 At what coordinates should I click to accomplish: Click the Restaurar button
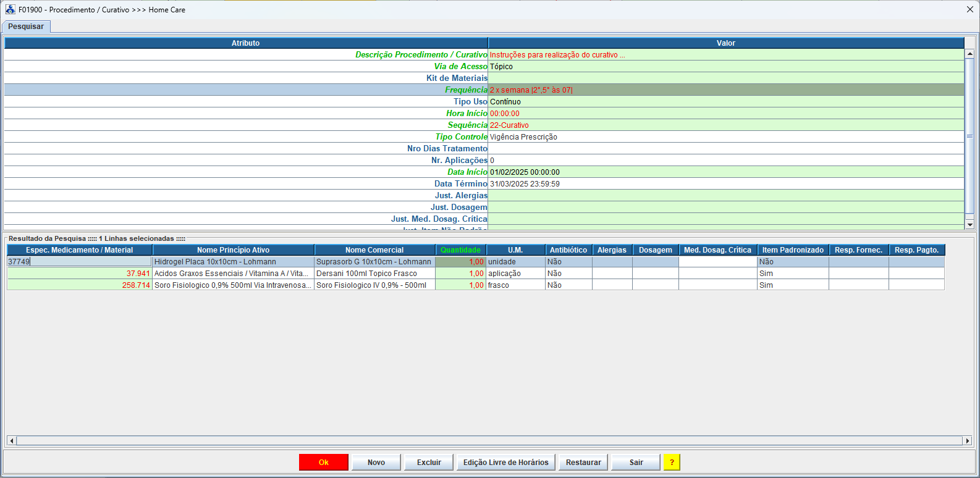point(583,463)
